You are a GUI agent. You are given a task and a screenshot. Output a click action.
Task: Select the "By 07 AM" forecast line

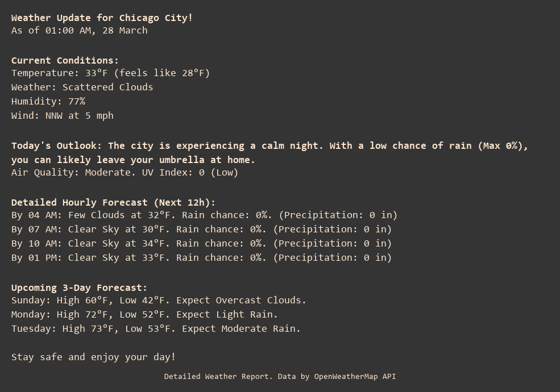click(x=201, y=230)
